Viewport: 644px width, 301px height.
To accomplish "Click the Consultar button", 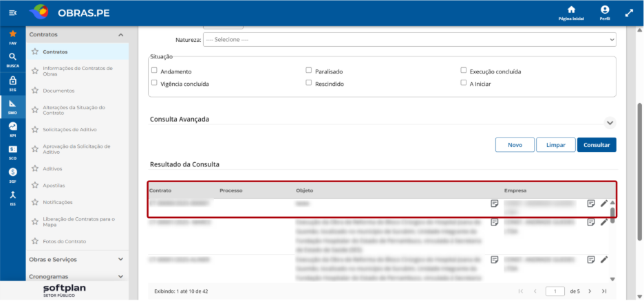I will tap(597, 145).
